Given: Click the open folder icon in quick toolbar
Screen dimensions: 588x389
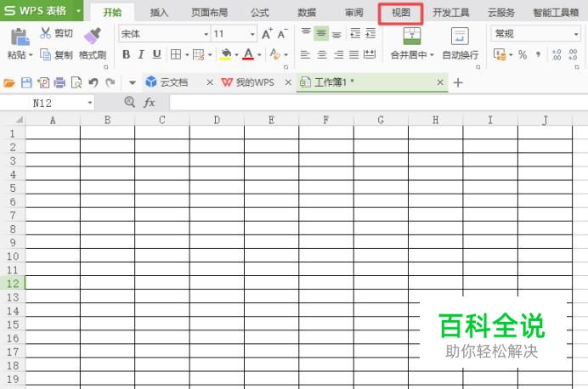Looking at the screenshot, I should (x=9, y=82).
